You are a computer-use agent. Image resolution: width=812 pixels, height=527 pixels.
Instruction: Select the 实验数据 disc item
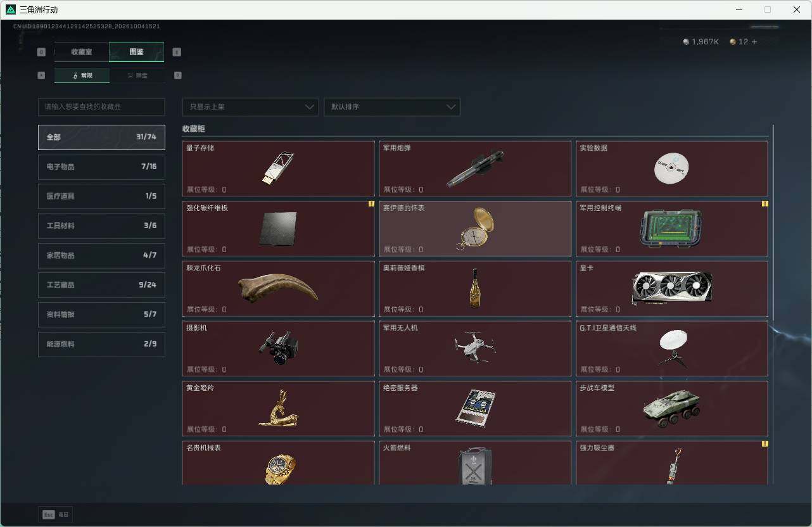coord(672,168)
